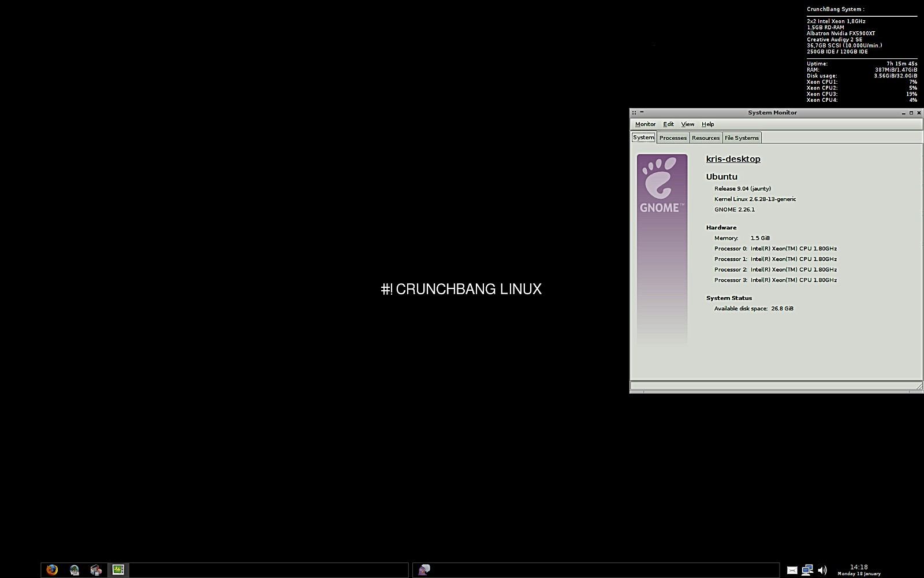
Task: Click the Ubuntu distribution heading
Action: click(721, 177)
